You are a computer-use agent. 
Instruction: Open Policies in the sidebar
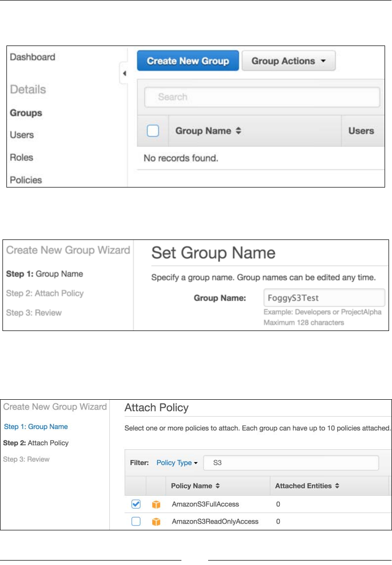(x=26, y=180)
